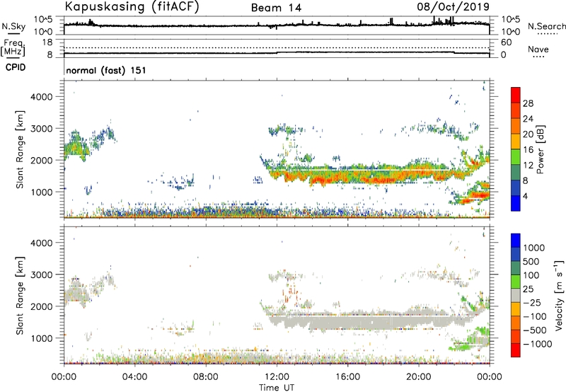Click the "500" velocity colorbar value
Viewport: 566px width, 392px height.
(531, 261)
